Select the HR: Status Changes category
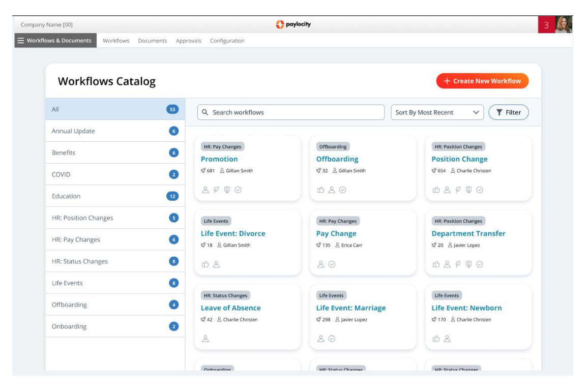The height and width of the screenshot is (391, 588). pyautogui.click(x=79, y=261)
